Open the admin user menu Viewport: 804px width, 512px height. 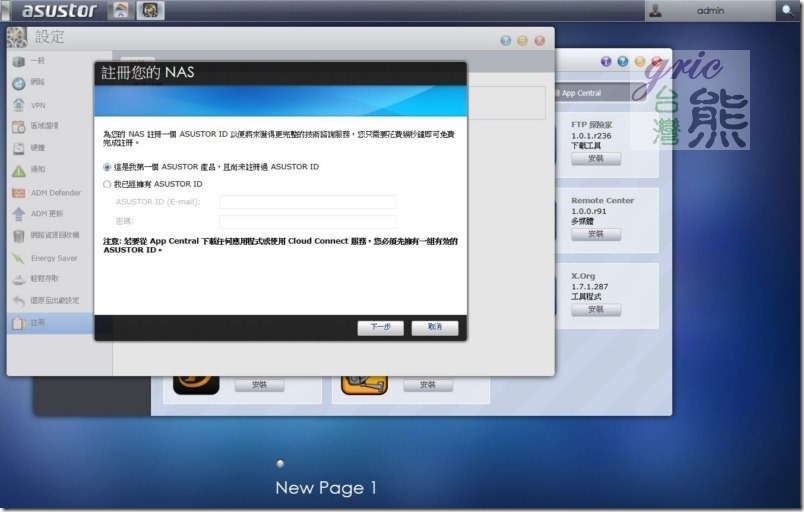711,11
